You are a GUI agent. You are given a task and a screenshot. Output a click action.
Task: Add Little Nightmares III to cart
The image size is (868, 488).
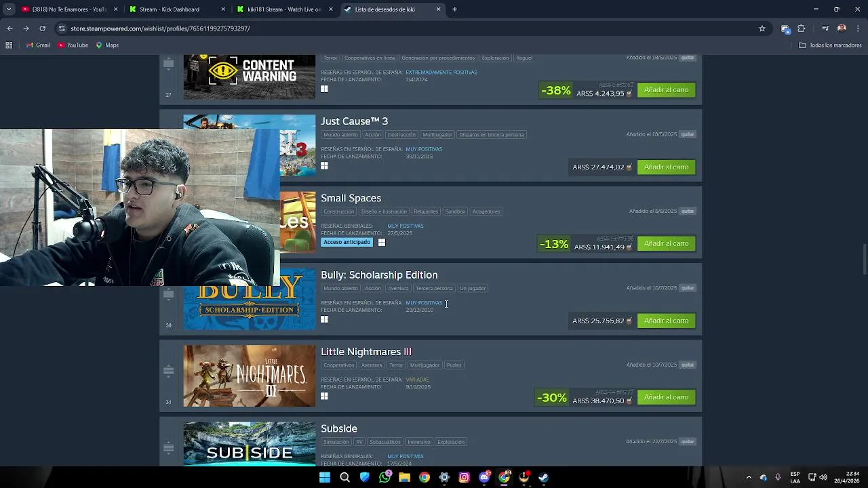click(x=666, y=397)
